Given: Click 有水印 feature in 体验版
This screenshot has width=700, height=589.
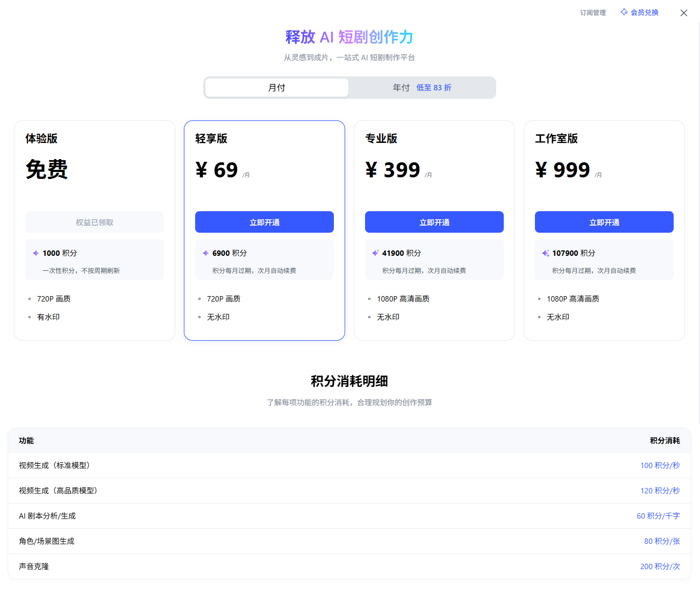Looking at the screenshot, I should tap(48, 317).
